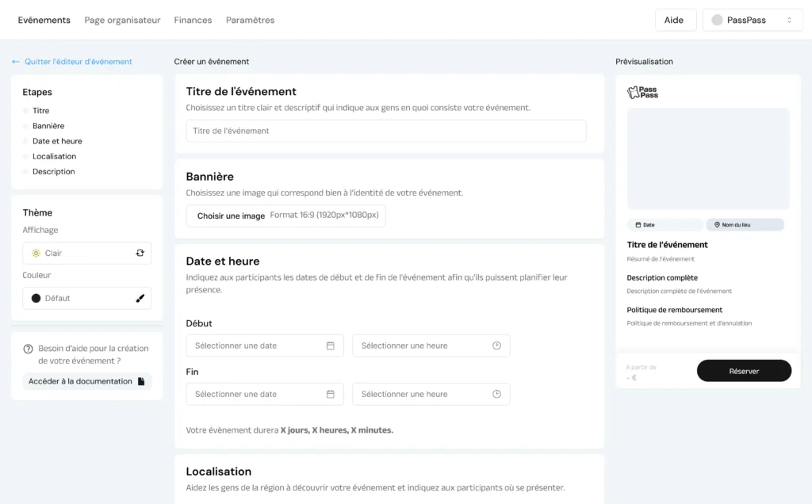Open the Fin date picker field
The height and width of the screenshot is (504, 812).
pyautogui.click(x=262, y=394)
